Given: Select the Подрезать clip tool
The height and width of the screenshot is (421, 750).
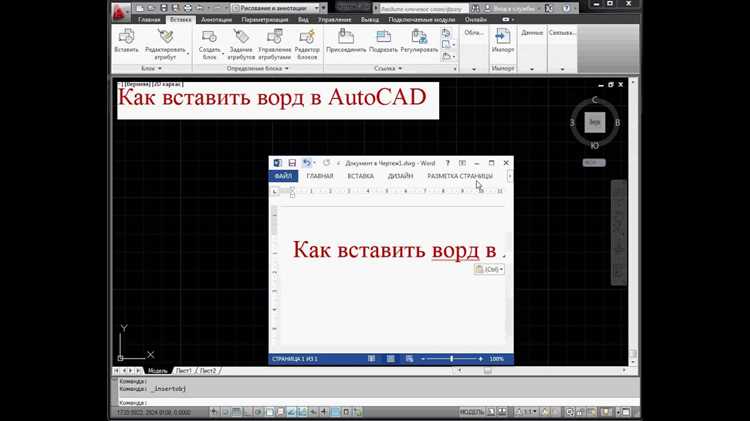Looking at the screenshot, I should click(383, 39).
